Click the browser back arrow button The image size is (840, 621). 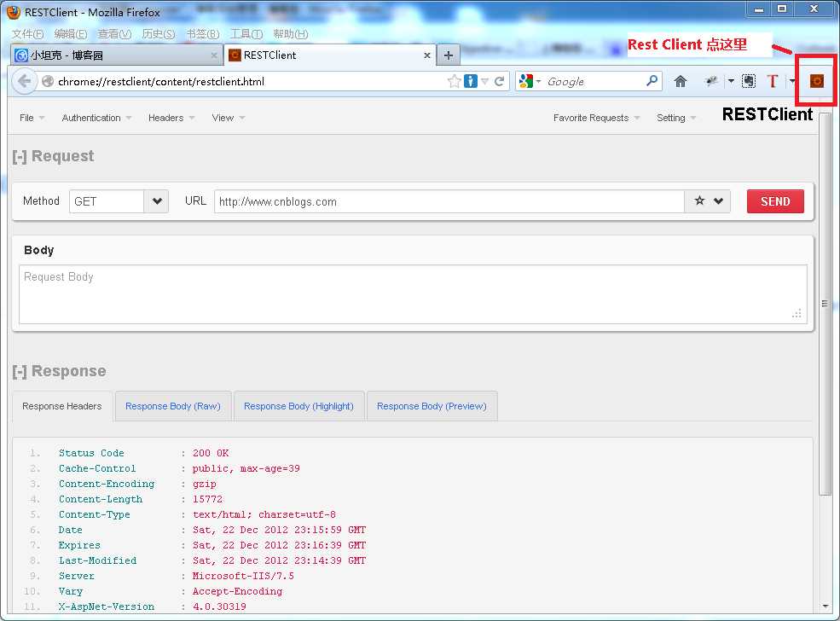24,81
